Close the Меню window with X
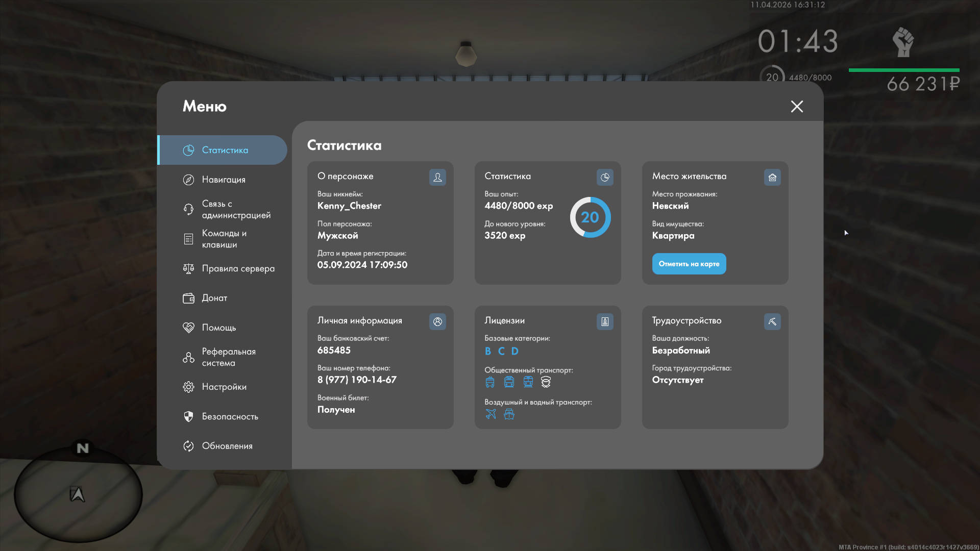The height and width of the screenshot is (551, 980). click(797, 106)
